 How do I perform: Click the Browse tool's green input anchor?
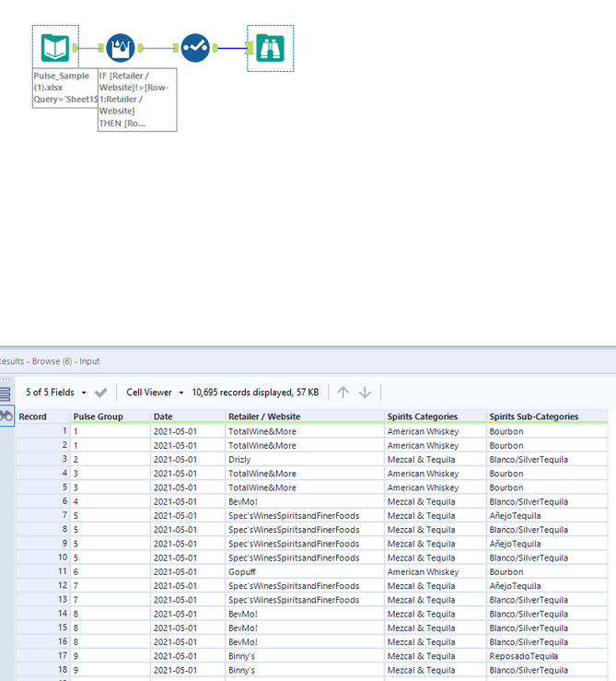[x=250, y=48]
